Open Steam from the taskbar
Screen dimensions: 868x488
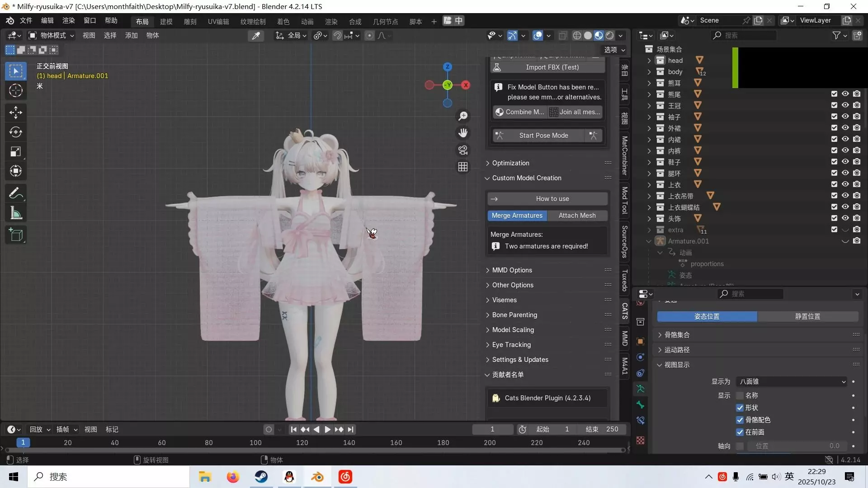tap(261, 477)
